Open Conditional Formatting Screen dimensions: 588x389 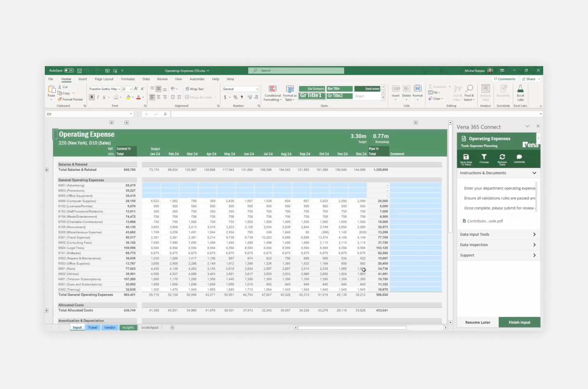click(x=272, y=93)
